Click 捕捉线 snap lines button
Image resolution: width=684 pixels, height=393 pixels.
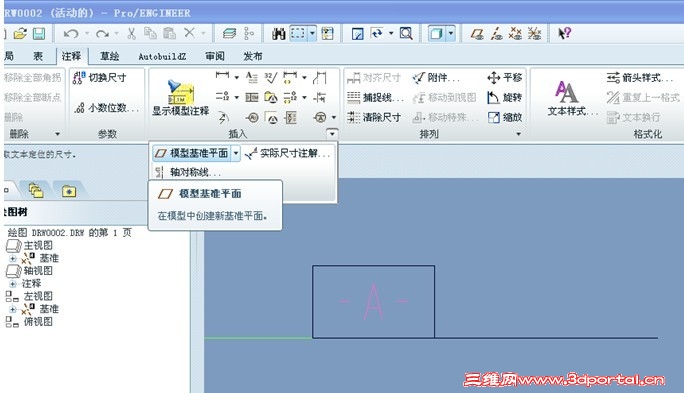coord(375,97)
